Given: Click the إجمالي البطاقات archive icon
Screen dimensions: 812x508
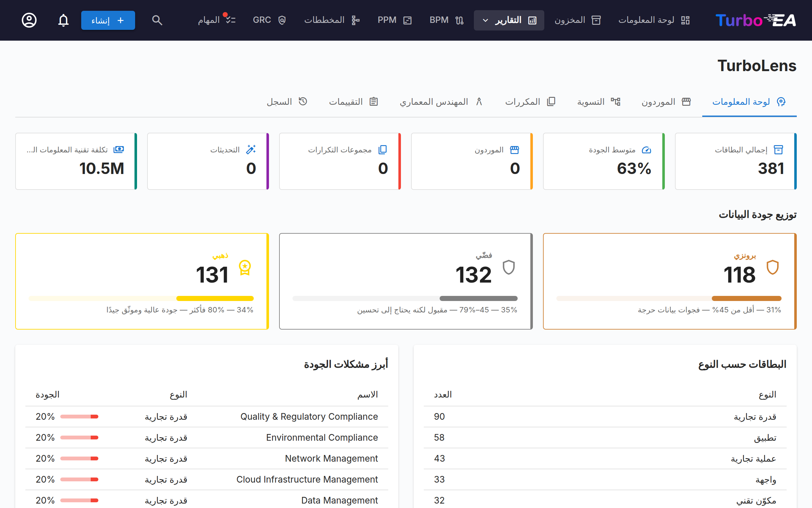Looking at the screenshot, I should coord(778,150).
